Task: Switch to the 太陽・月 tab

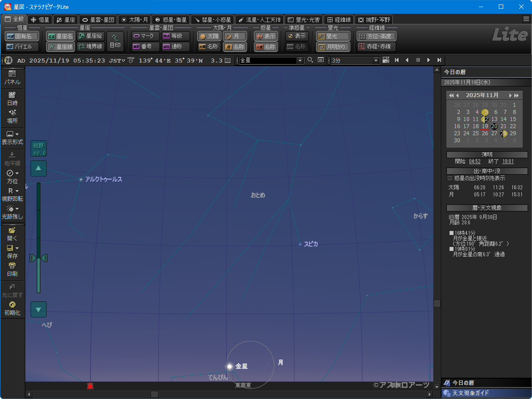Action: coord(134,20)
